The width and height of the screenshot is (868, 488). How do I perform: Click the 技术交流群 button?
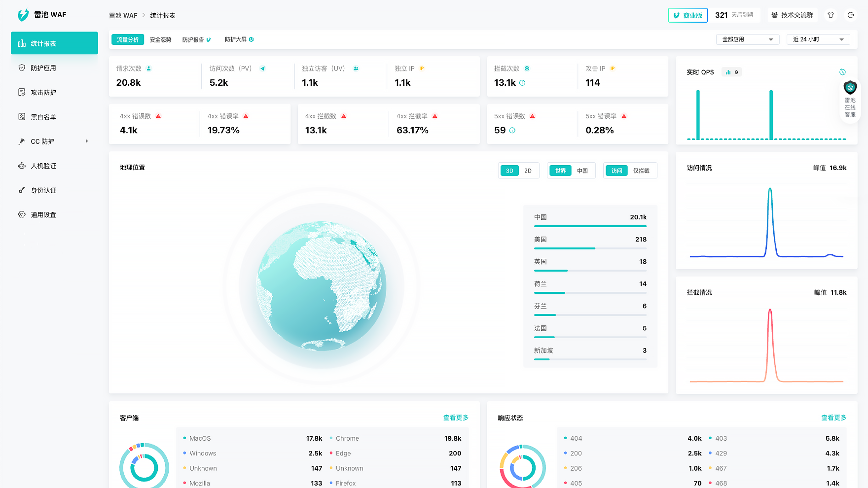[x=793, y=15]
